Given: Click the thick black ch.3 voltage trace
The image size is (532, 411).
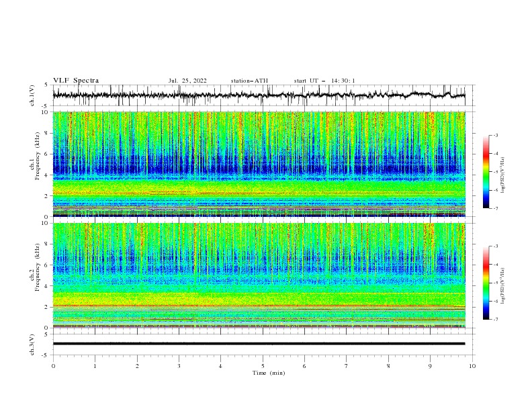Looking at the screenshot, I should [259, 344].
